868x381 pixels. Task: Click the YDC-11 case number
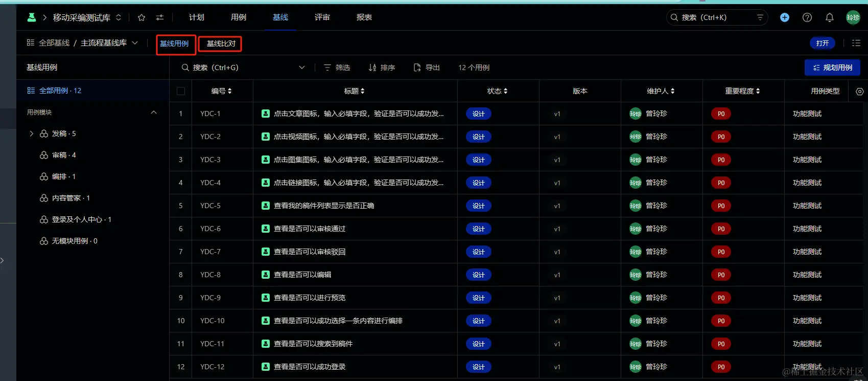[x=212, y=344]
